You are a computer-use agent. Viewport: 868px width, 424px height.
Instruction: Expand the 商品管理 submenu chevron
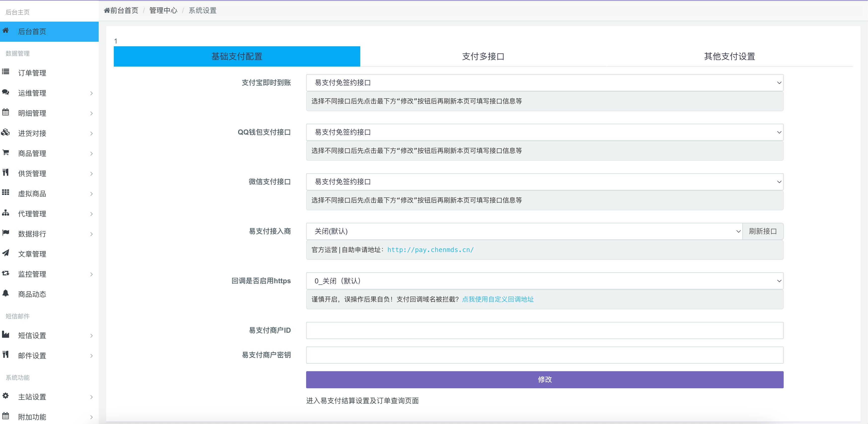[x=91, y=153]
